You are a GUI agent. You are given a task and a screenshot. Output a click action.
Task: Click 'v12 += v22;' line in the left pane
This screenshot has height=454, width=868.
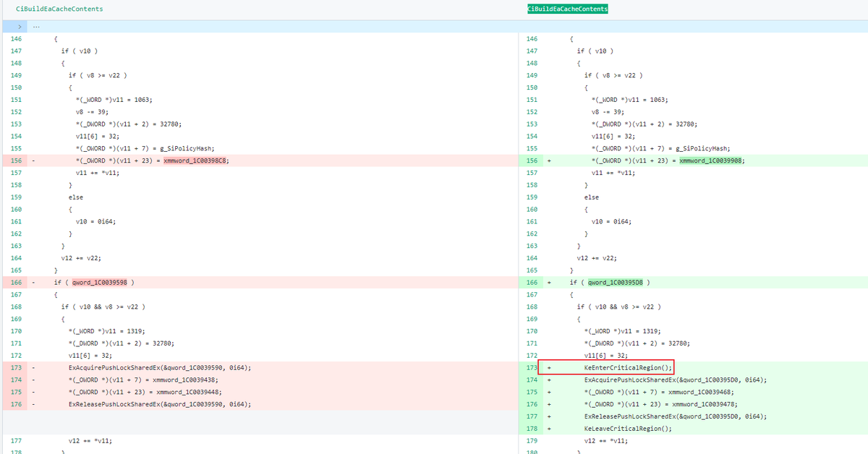[80, 257]
